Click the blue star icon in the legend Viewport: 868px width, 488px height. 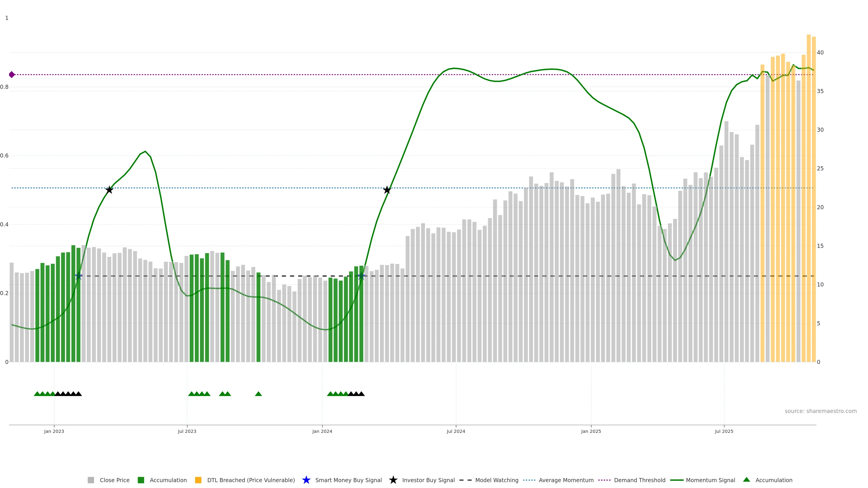(306, 480)
